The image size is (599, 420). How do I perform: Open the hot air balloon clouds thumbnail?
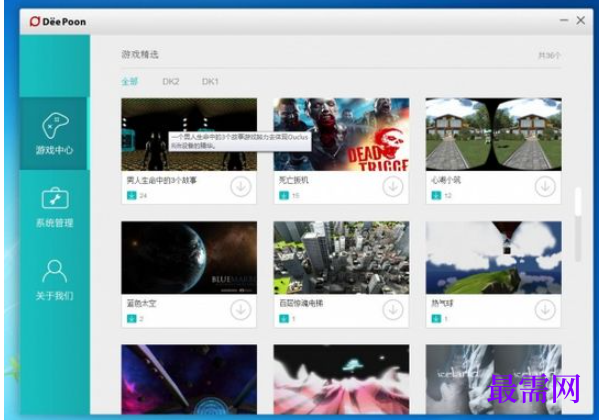pos(494,258)
